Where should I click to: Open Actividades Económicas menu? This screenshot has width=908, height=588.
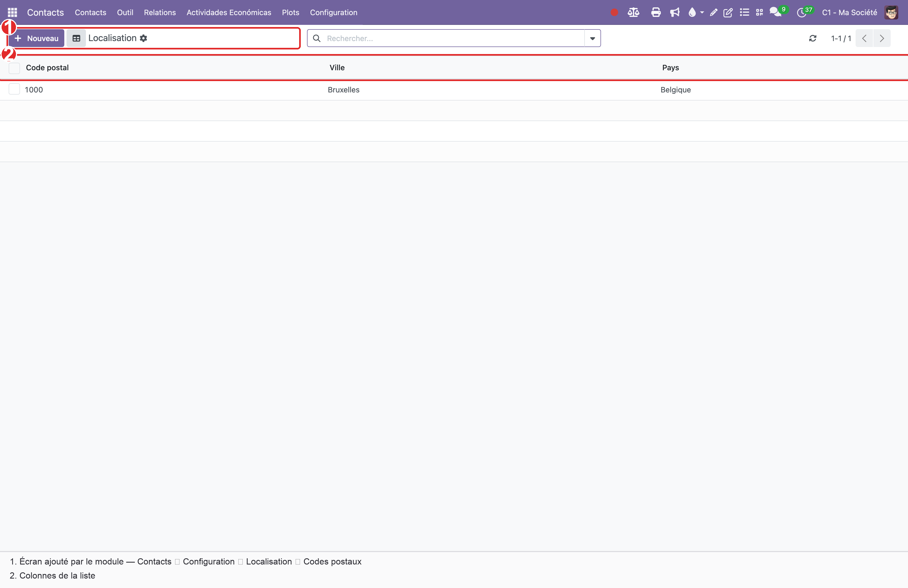point(229,13)
